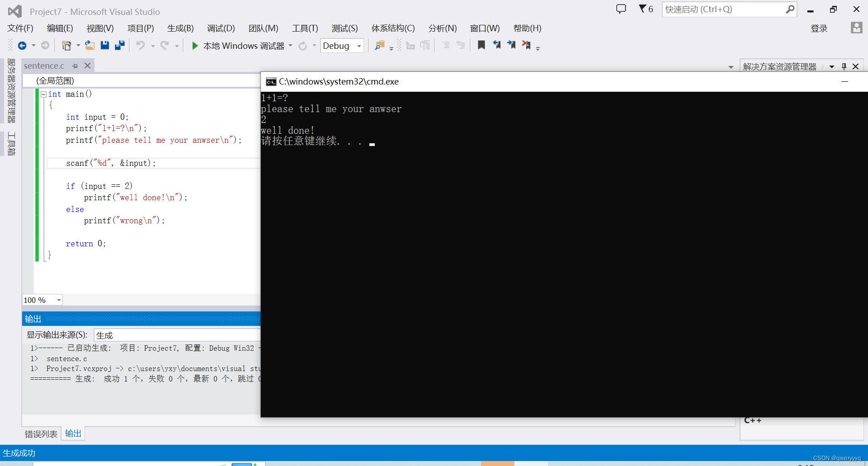
Task: Clear all bookmarks icon
Action: click(526, 45)
